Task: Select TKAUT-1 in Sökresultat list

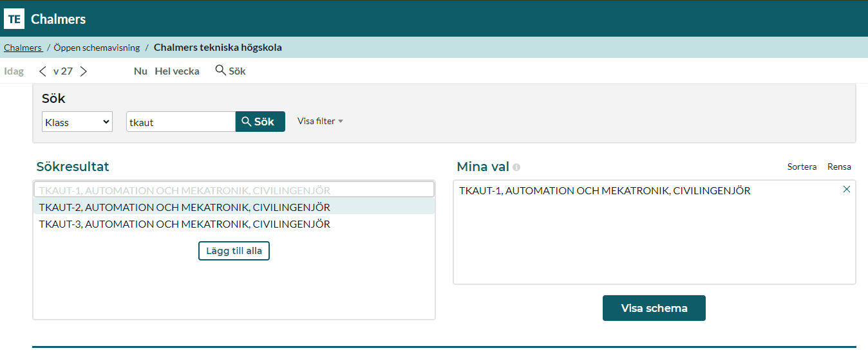Action: (x=234, y=190)
